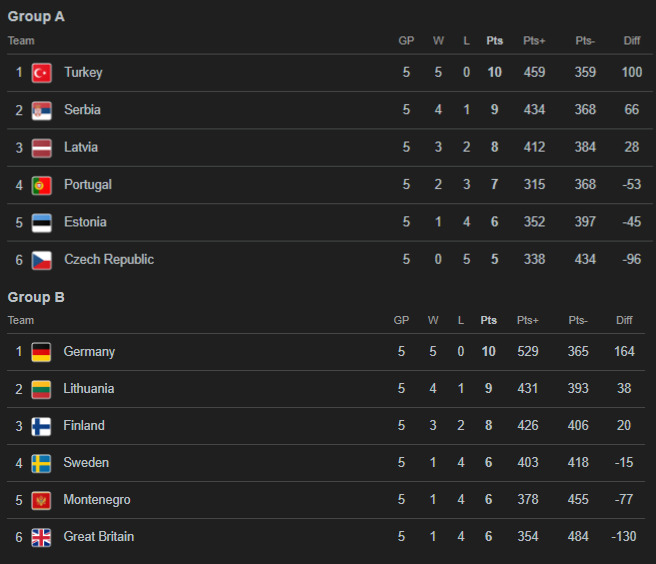Image resolution: width=656 pixels, height=564 pixels.
Task: Click the Latvia flag icon
Action: pos(41,147)
